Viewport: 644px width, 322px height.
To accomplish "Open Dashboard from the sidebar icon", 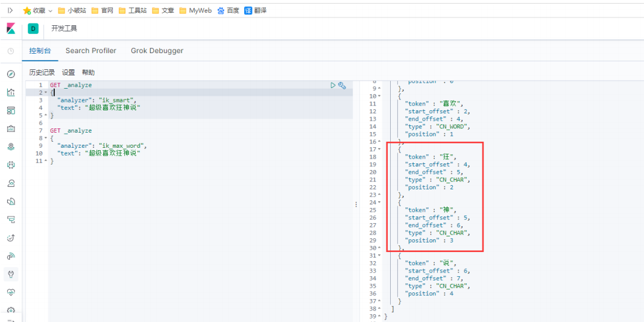I will point(11,110).
